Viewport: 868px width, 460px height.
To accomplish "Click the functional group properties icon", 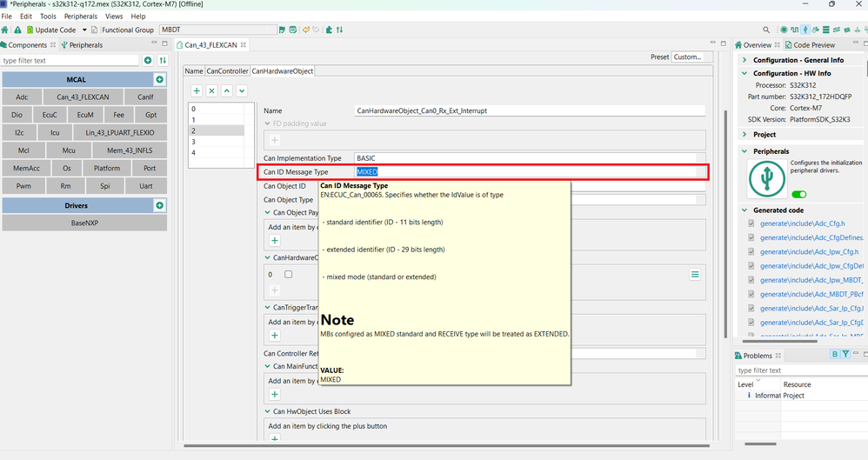I will tap(293, 30).
